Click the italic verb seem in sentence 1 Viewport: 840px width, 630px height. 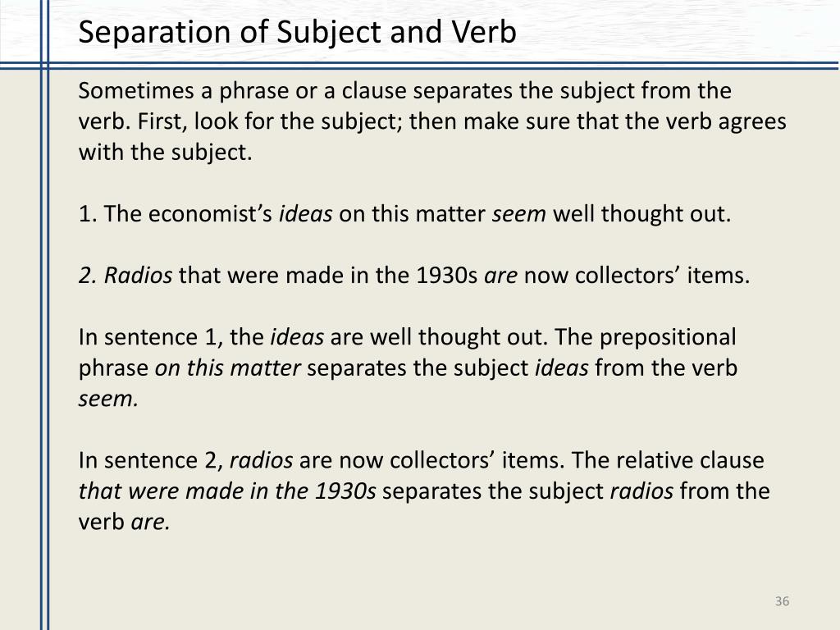(x=518, y=214)
